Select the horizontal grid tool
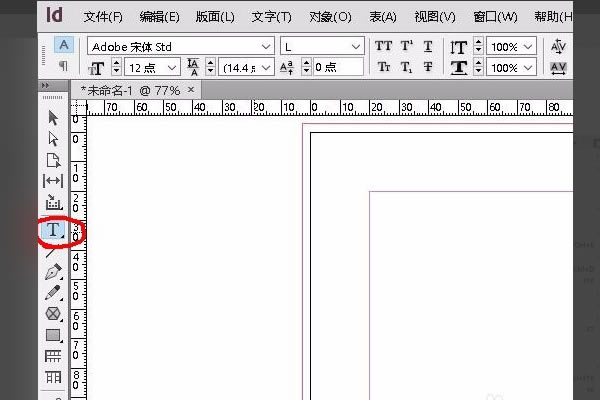 [53, 356]
